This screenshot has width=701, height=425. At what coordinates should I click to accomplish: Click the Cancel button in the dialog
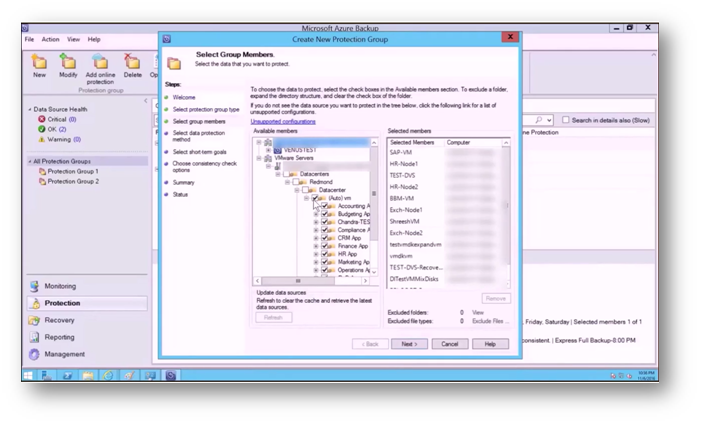[450, 344]
